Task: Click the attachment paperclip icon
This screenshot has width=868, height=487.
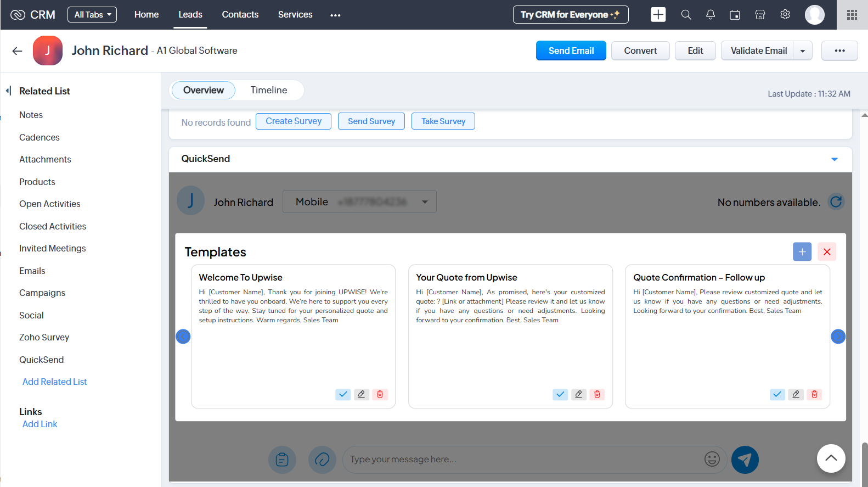Action: click(322, 460)
